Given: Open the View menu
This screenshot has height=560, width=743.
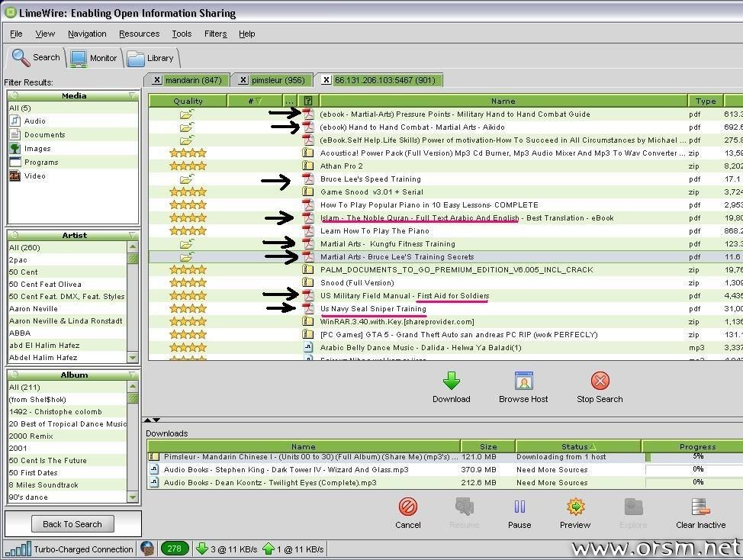Looking at the screenshot, I should [x=45, y=34].
